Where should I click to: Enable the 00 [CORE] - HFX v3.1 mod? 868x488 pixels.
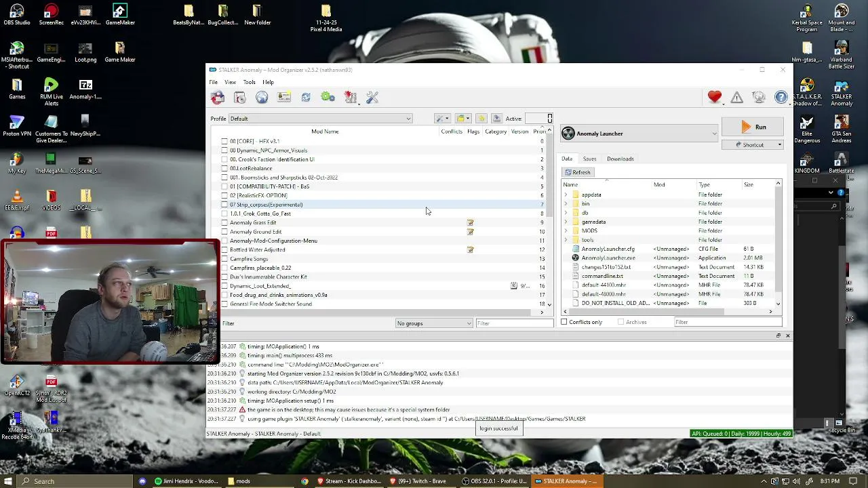coord(224,141)
